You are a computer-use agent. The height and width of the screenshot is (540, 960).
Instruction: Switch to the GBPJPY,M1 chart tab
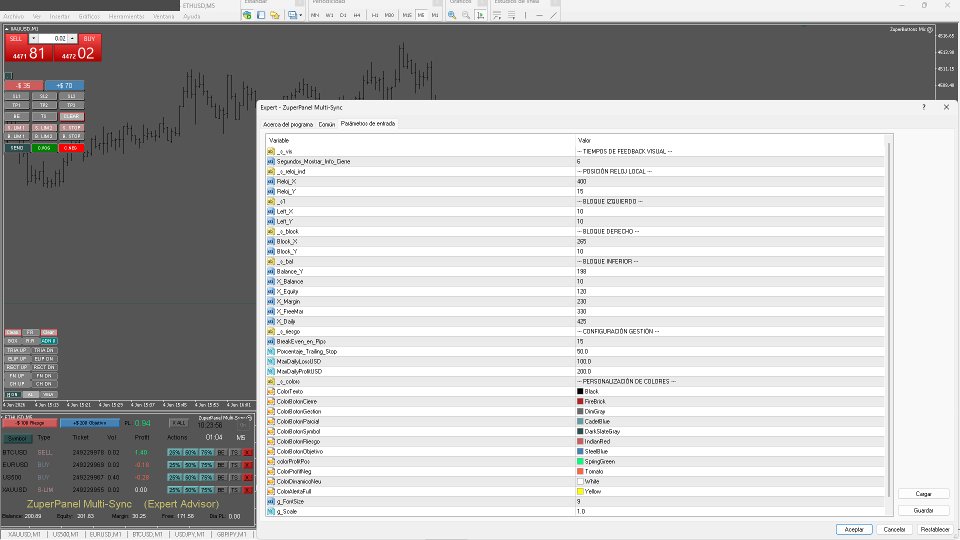point(231,534)
